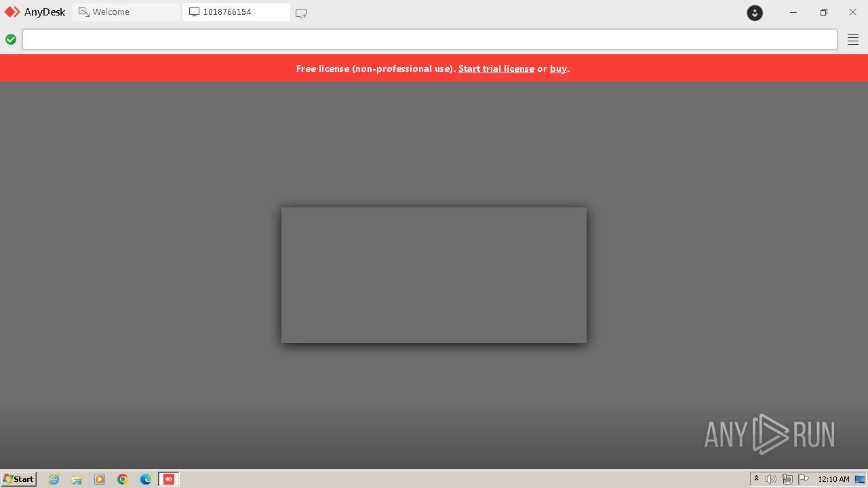
Task: Click the 12:10 AM clock
Action: pos(833,479)
